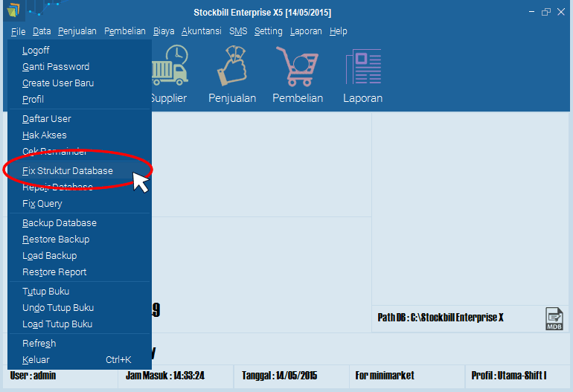The image size is (573, 392).
Task: Select Refresh in File menu
Action: click(x=80, y=344)
